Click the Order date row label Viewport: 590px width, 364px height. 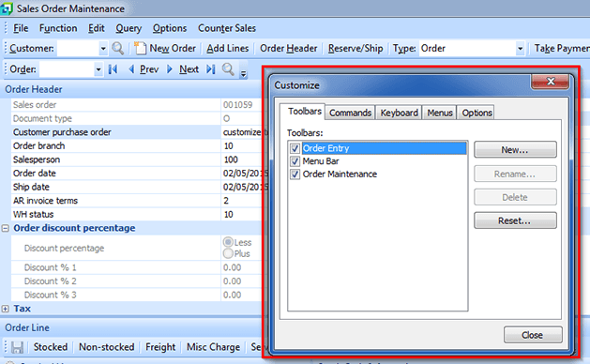(35, 174)
